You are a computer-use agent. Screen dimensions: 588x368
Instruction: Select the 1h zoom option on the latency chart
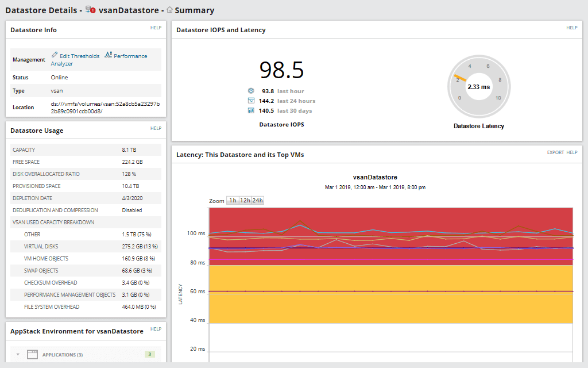coord(233,200)
